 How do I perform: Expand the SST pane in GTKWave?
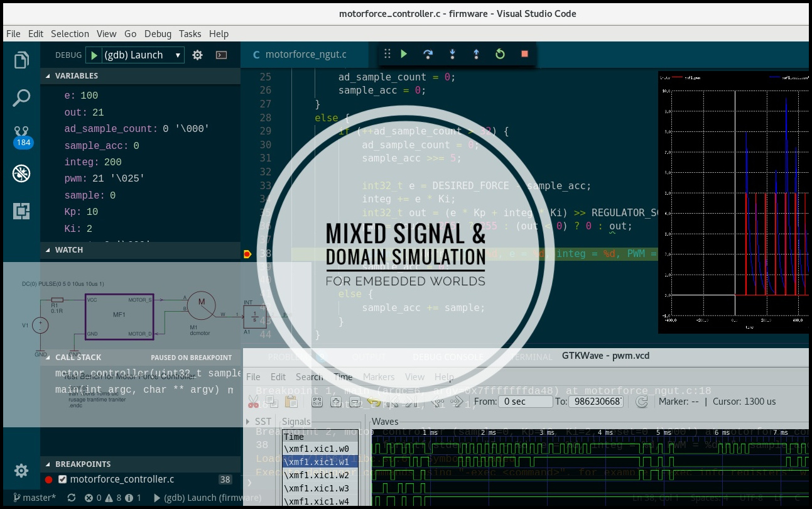249,422
